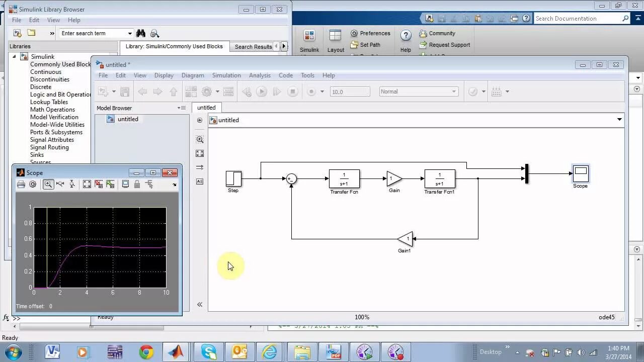This screenshot has height=362, width=644.
Task: Click Scope toolbar dock arrow
Action: click(175, 185)
